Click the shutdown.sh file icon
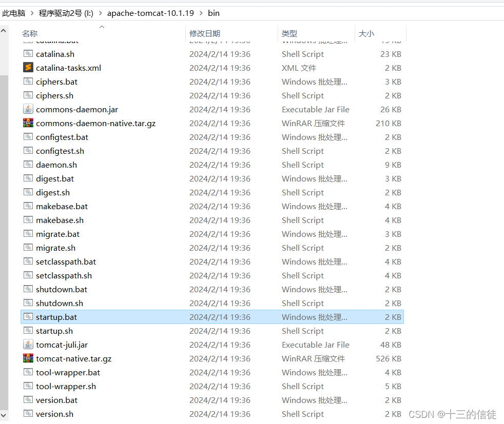This screenshot has height=424, width=504. click(28, 302)
